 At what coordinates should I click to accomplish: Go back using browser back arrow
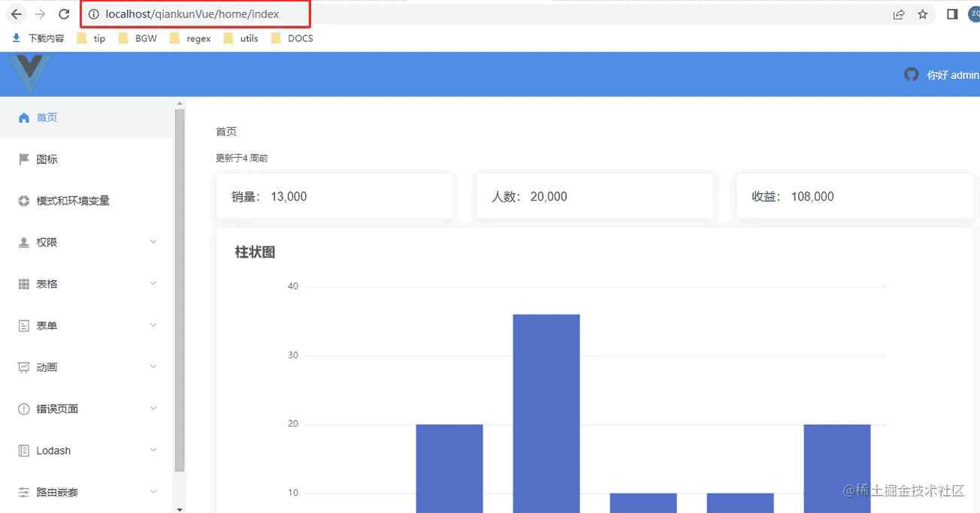(x=17, y=14)
